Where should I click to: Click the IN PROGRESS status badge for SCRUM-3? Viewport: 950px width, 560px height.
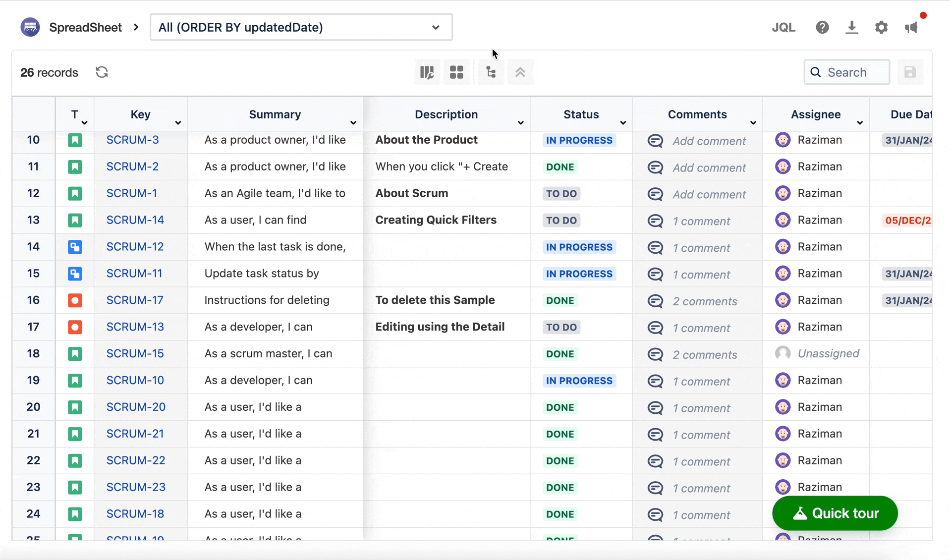(579, 140)
